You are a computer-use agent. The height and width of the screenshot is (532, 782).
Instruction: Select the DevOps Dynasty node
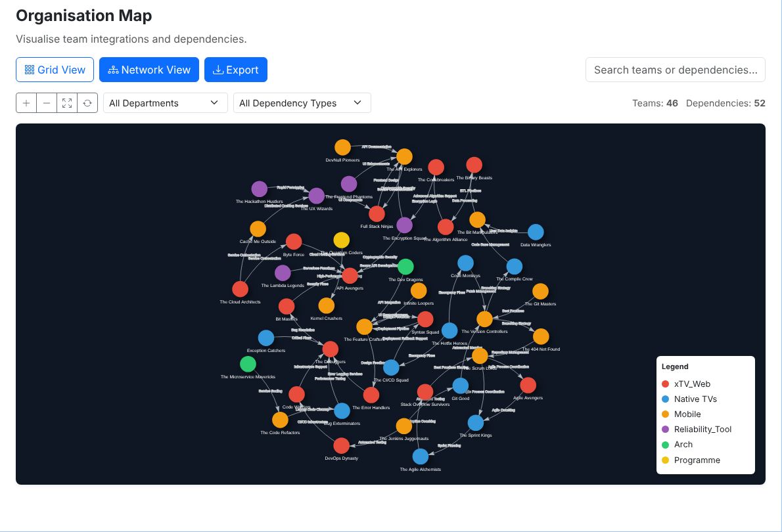click(342, 446)
